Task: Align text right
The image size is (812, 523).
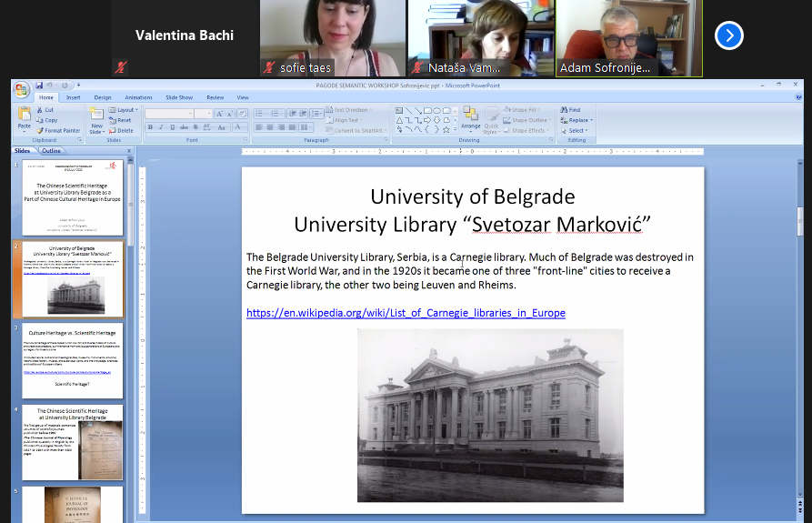Action: 281,126
